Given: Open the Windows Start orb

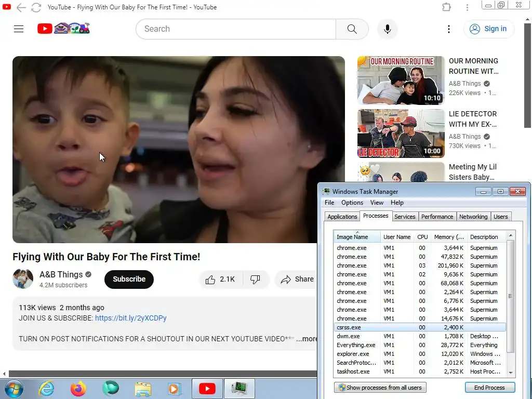Looking at the screenshot, I should (14, 389).
